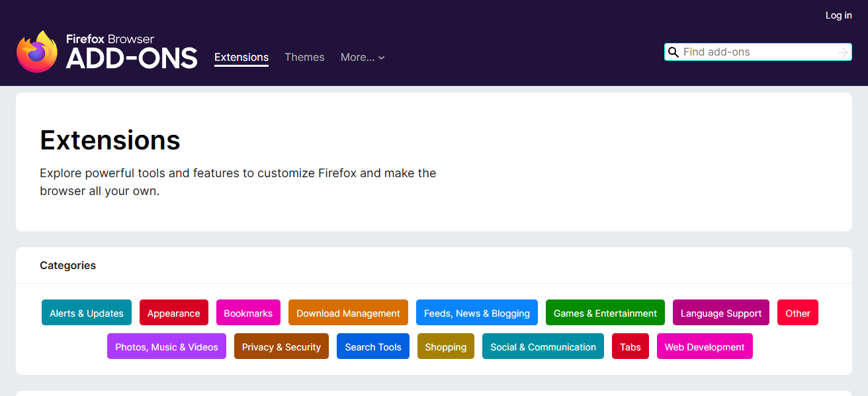Click the Log in link
Viewport: 868px width, 396px height.
[838, 15]
